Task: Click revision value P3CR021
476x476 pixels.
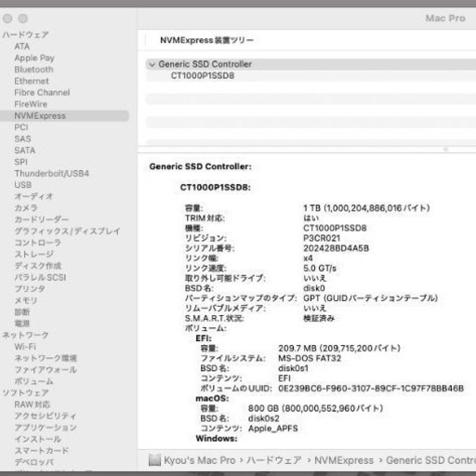Action: coord(322,238)
